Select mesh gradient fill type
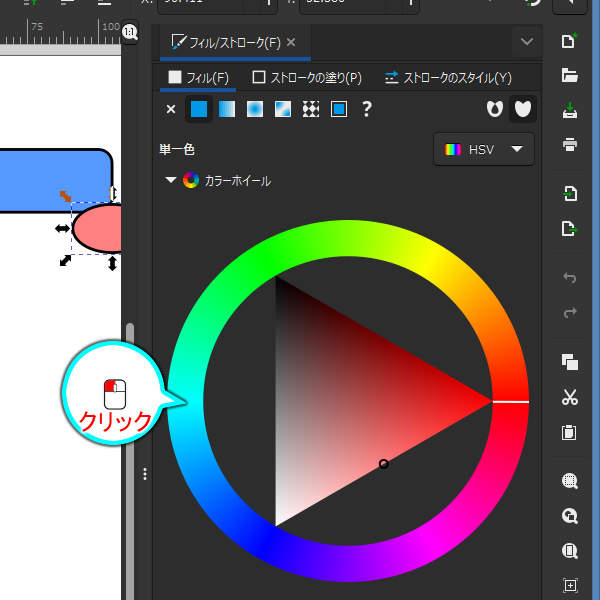Screen dimensions: 600x600 (283, 109)
